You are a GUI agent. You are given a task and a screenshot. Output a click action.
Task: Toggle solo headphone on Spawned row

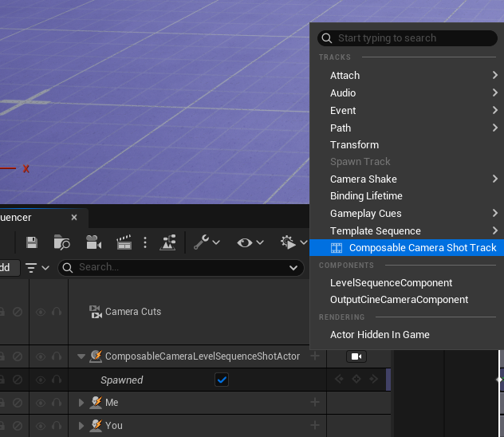point(57,380)
